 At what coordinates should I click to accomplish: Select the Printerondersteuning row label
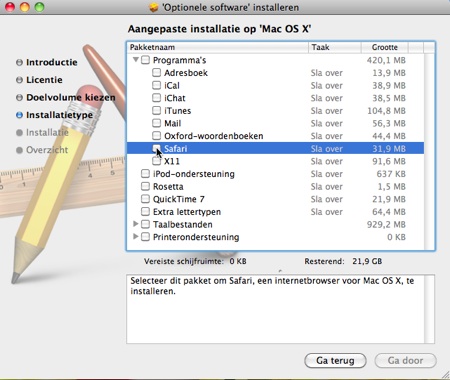coord(196,237)
